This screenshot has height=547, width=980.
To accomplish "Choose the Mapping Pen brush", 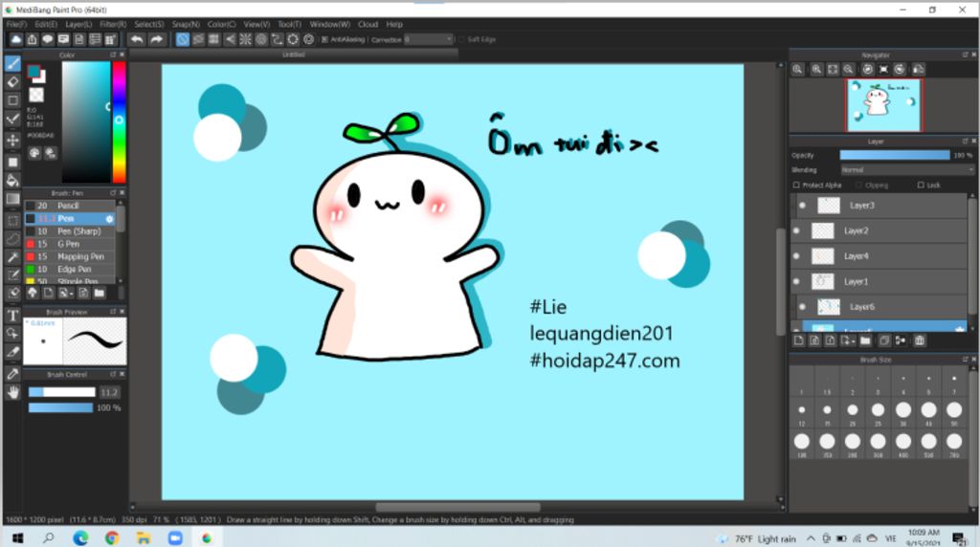I will click(70, 256).
